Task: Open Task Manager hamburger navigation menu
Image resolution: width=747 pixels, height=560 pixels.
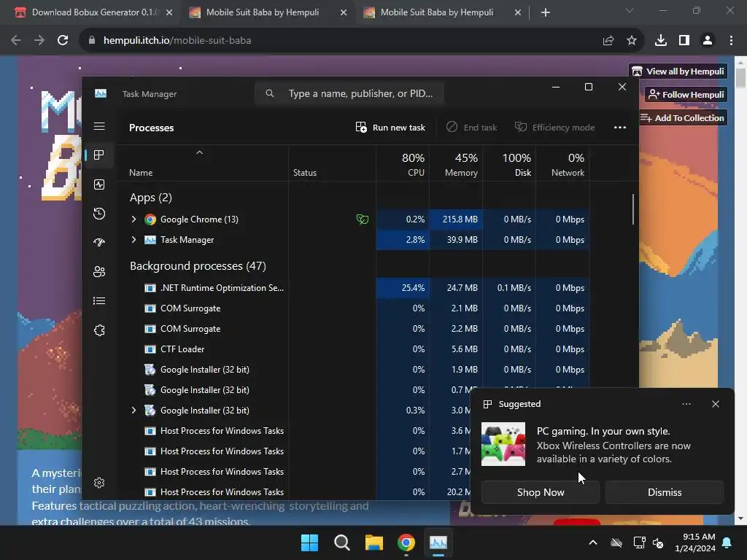Action: [99, 126]
